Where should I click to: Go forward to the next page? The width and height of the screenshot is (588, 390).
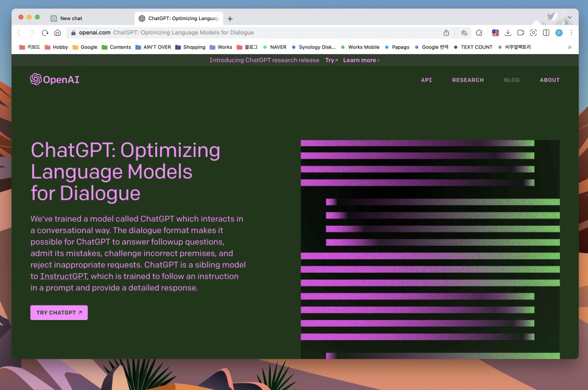coord(32,33)
